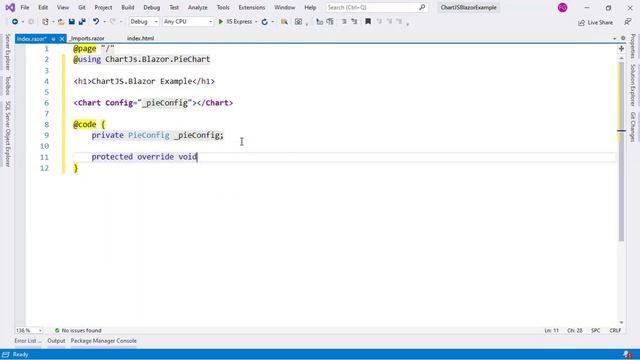Click the Undo toolbar icon
Viewport: 640px width, 360px height.
click(96, 22)
